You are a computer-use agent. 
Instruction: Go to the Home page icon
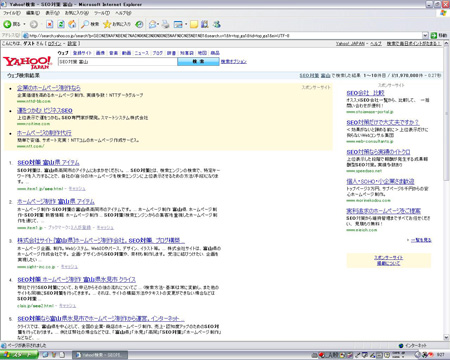point(72,24)
